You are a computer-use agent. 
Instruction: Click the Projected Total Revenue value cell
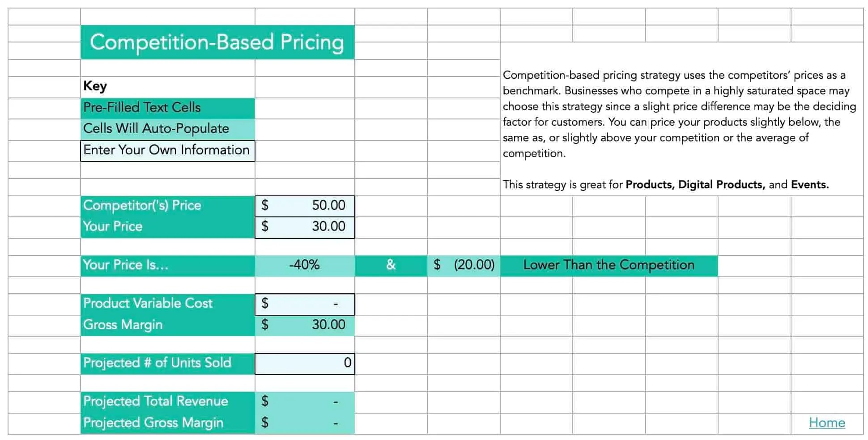click(305, 402)
